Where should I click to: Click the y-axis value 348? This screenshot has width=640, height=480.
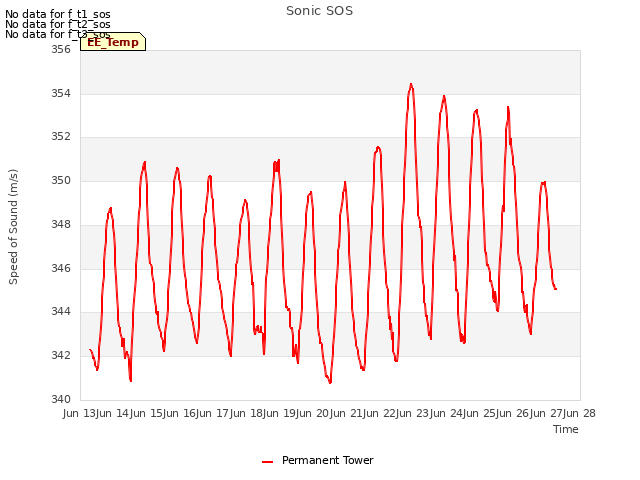click(60, 224)
